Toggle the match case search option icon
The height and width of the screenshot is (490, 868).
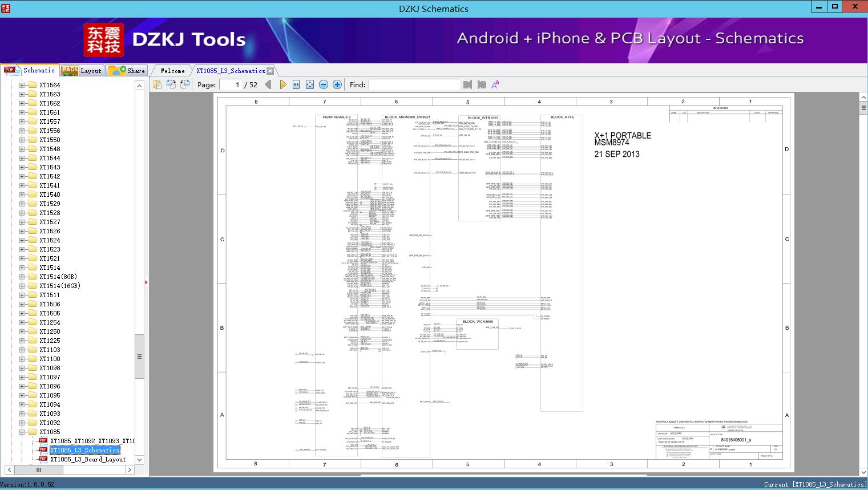point(495,84)
